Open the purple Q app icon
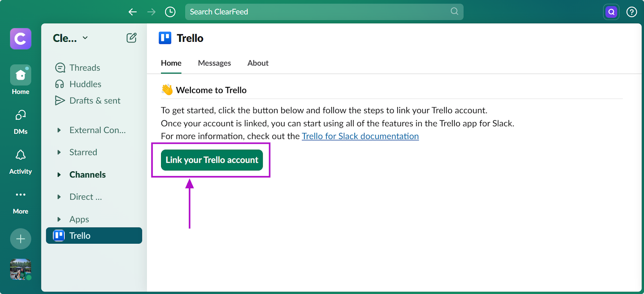This screenshot has height=294, width=644. pos(611,12)
